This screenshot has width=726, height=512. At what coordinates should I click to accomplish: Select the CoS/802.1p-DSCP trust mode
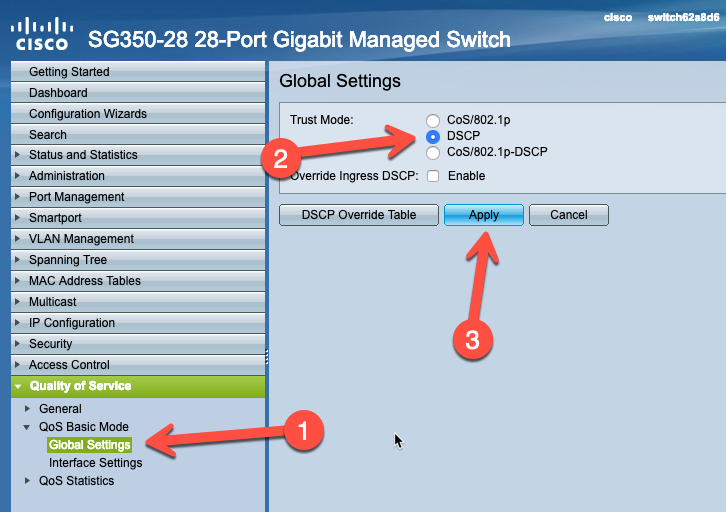(433, 153)
